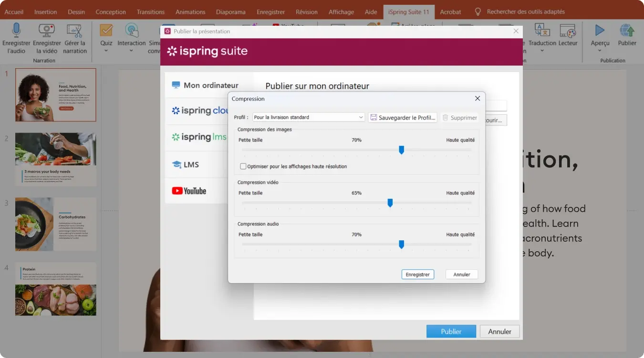Open the Diaporama ribbon tab

(231, 12)
